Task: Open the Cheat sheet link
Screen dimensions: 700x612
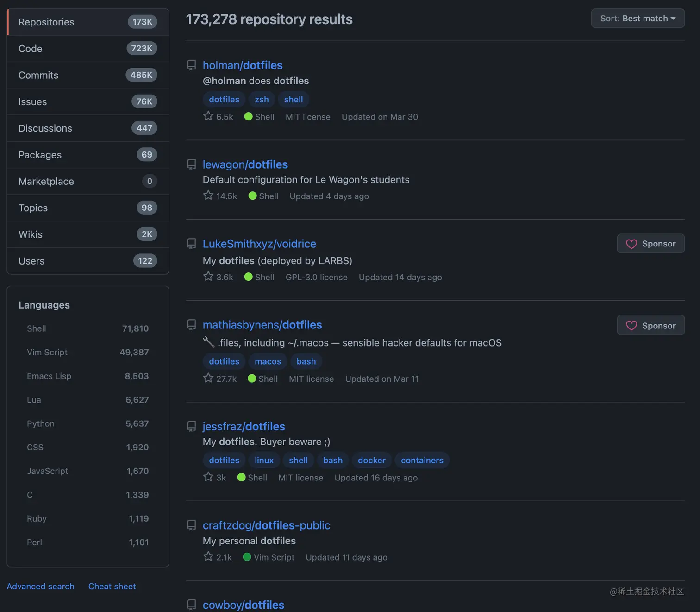Action: coord(112,587)
